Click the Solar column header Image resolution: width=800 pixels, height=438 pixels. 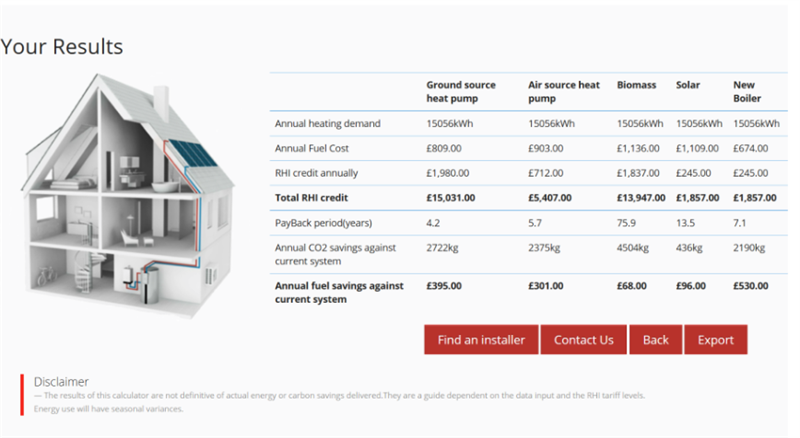(688, 86)
